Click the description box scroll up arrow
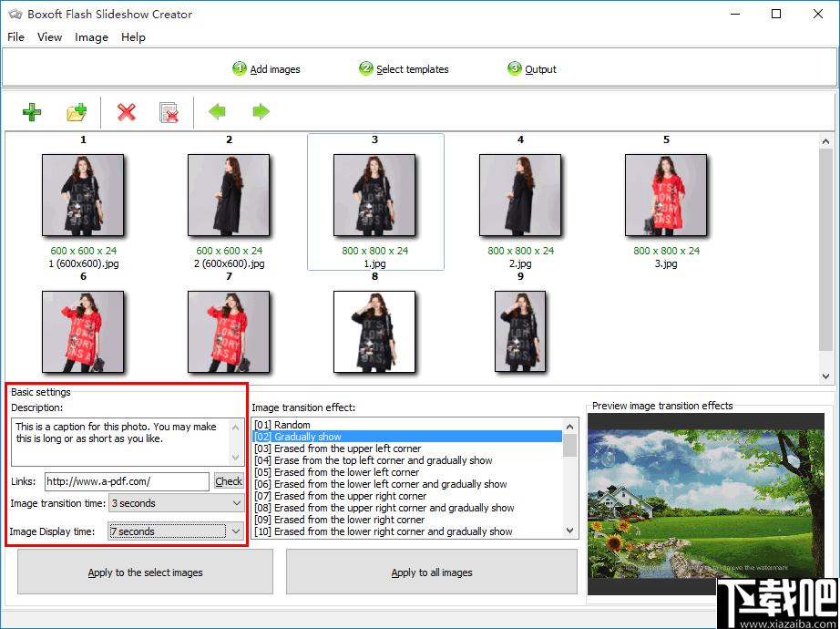This screenshot has width=840, height=629. click(236, 428)
